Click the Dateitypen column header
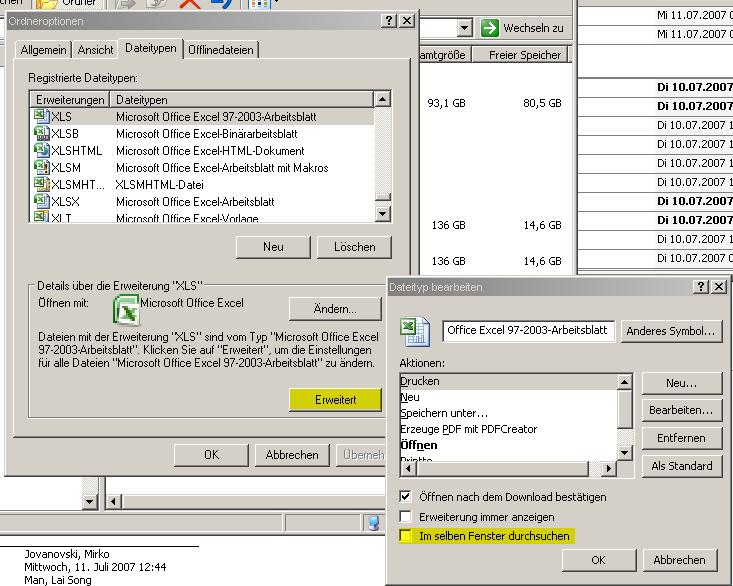 242,100
